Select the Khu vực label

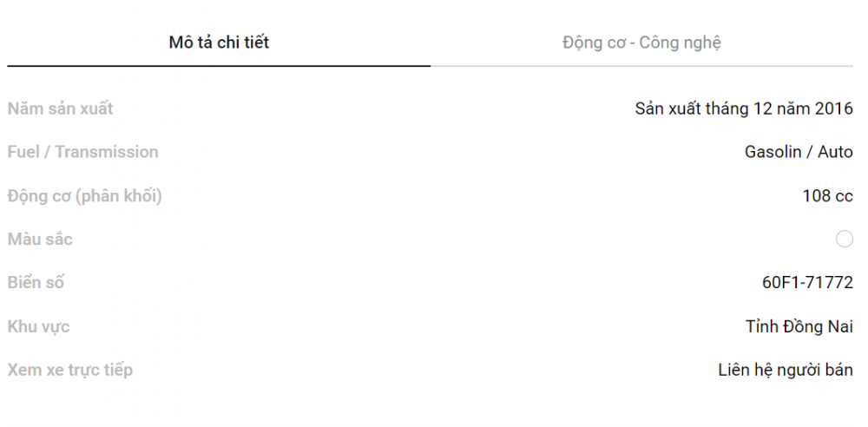(38, 326)
